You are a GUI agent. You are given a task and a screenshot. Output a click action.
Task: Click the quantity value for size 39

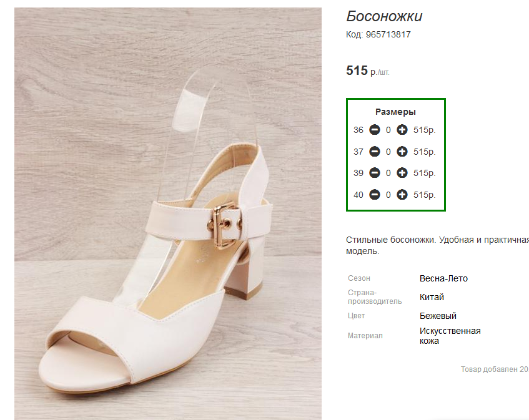click(388, 173)
